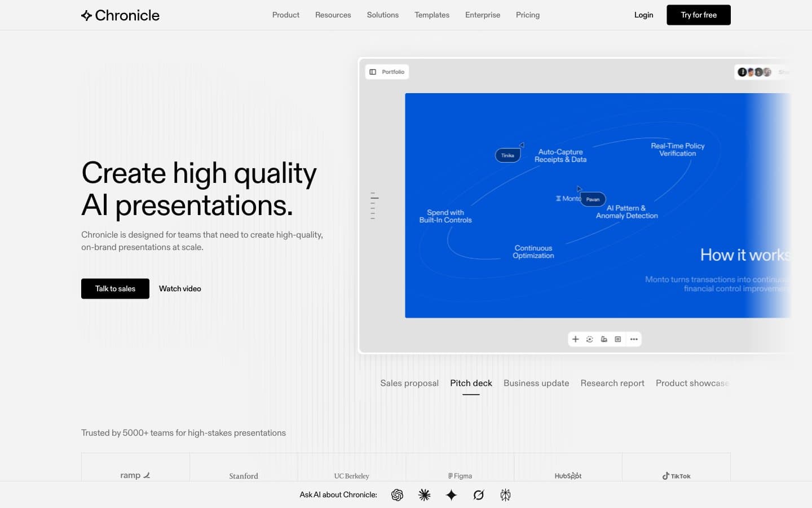Open the Product navigation menu
Viewport: 812px width, 508px height.
click(286, 15)
